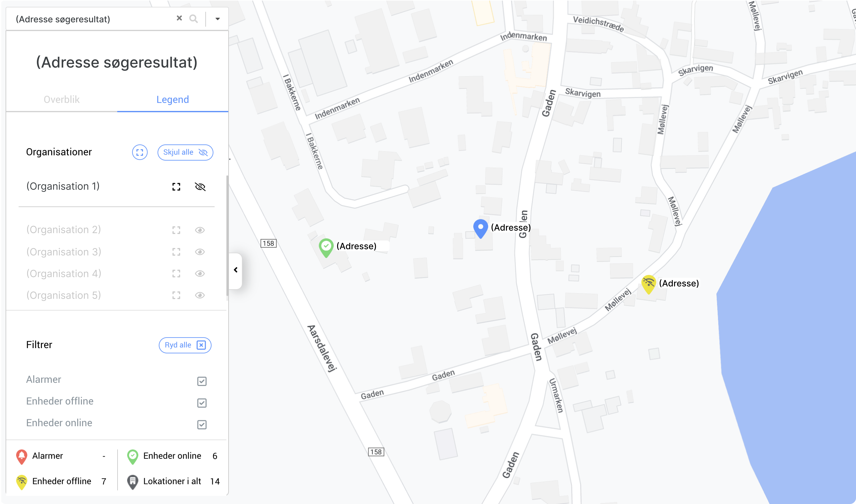The width and height of the screenshot is (856, 504).
Task: Select the yellow offline device marker
Action: (648, 284)
